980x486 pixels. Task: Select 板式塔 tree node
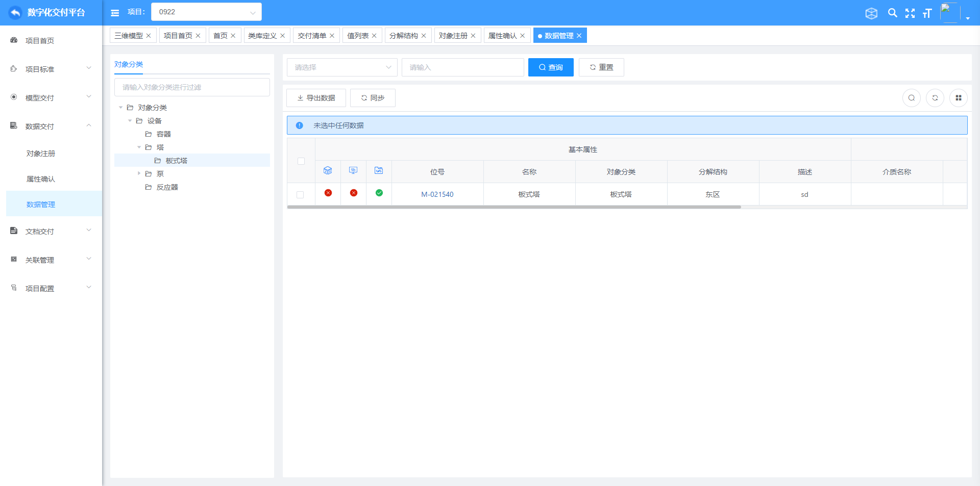point(176,161)
